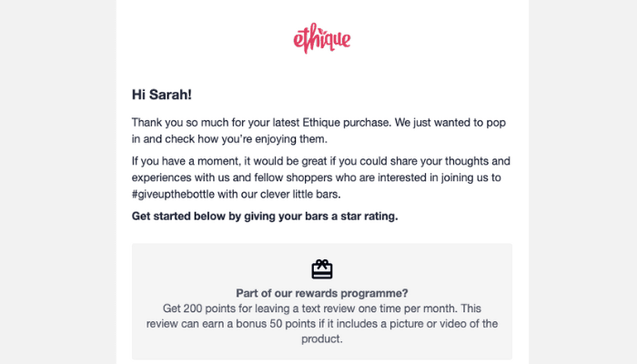Image resolution: width=637 pixels, height=364 pixels.
Task: Click the gift card rewards icon
Action: [322, 269]
